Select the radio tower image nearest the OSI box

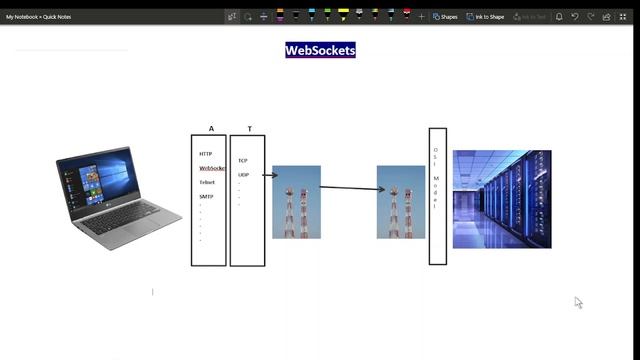coord(401,202)
